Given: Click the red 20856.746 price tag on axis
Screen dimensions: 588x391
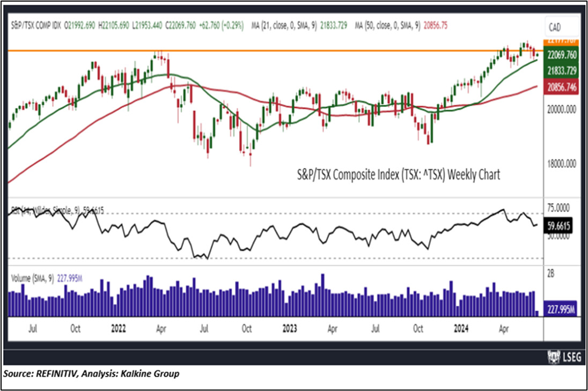Looking at the screenshot, I should [561, 87].
